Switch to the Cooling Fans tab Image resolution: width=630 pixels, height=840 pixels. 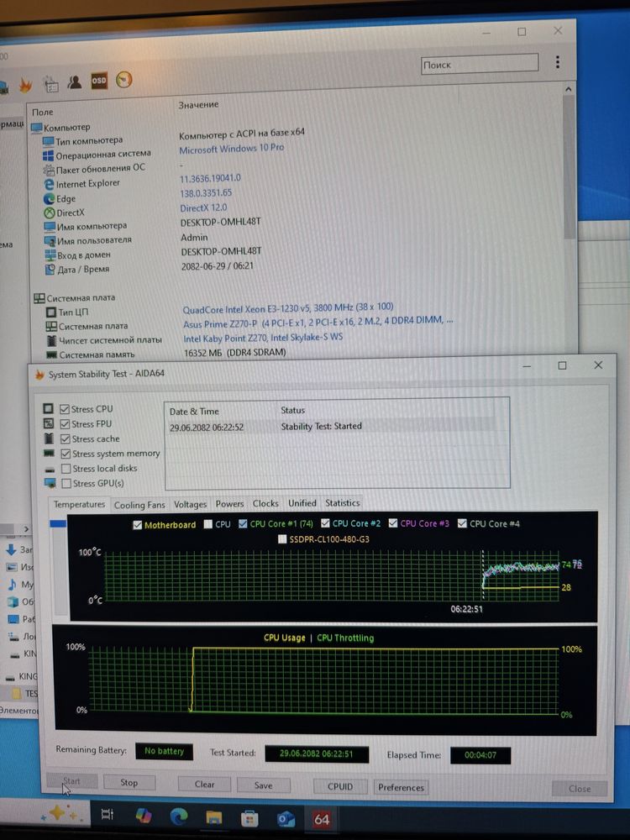(x=139, y=505)
